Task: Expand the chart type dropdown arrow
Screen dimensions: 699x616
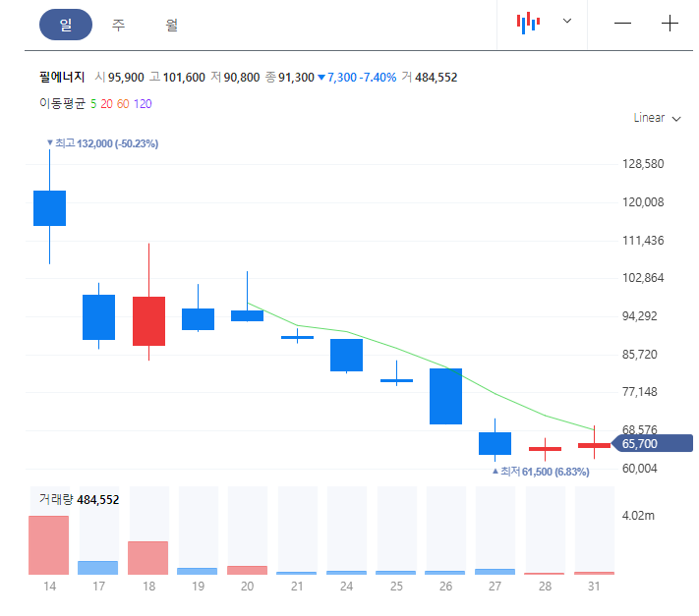Action: [567, 21]
